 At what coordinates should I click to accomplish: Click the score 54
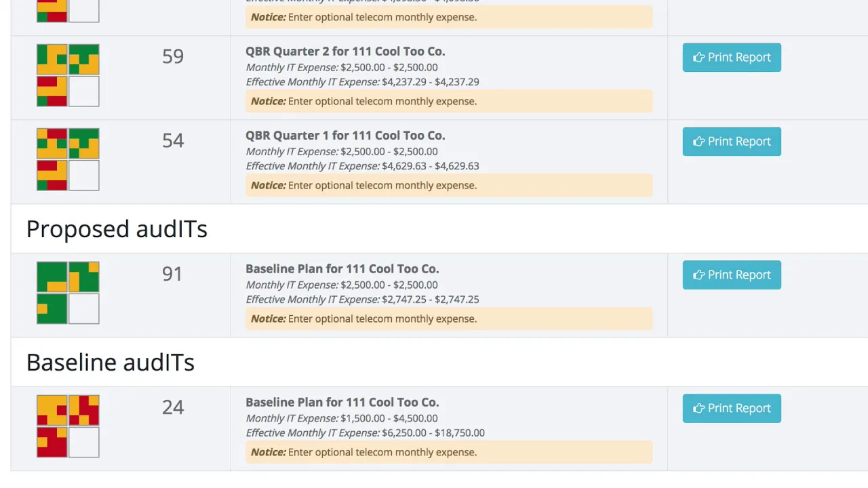point(173,140)
